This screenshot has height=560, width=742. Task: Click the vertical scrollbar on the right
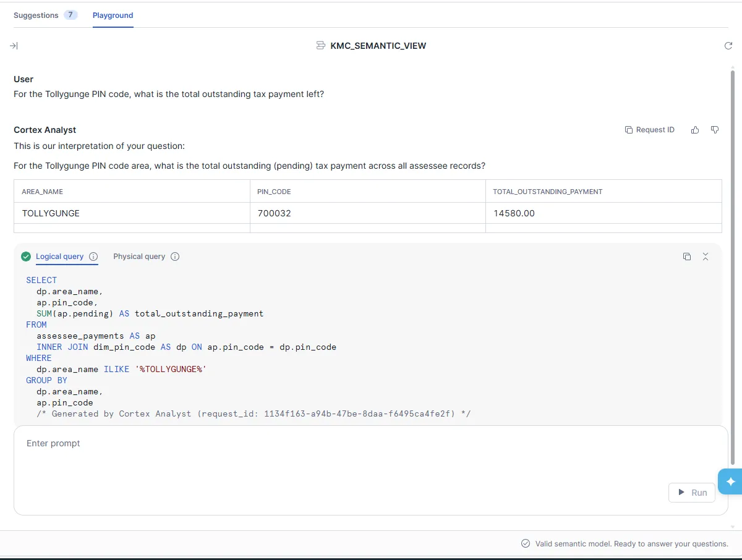click(x=733, y=266)
